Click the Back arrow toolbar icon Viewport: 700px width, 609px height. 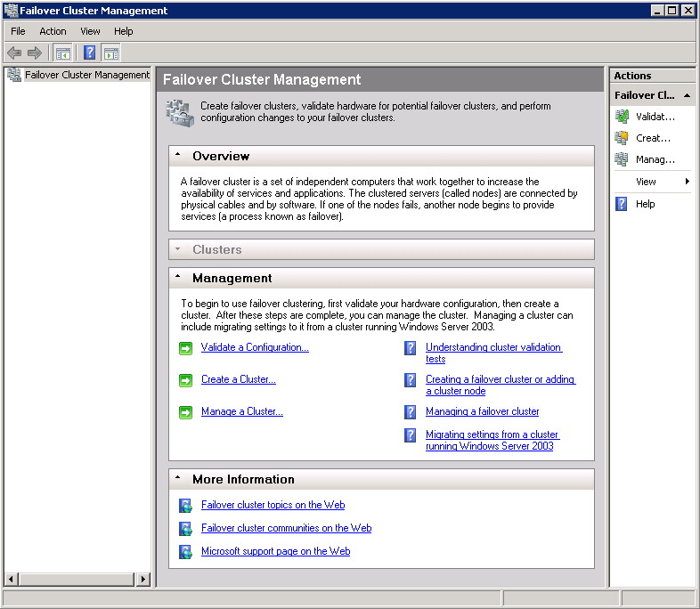(x=14, y=53)
